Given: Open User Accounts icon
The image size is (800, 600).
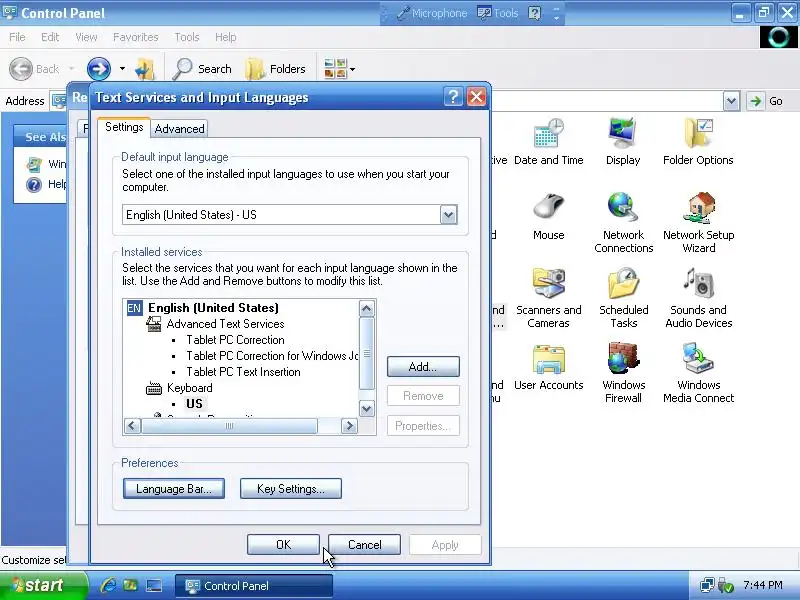Looking at the screenshot, I should (548, 367).
